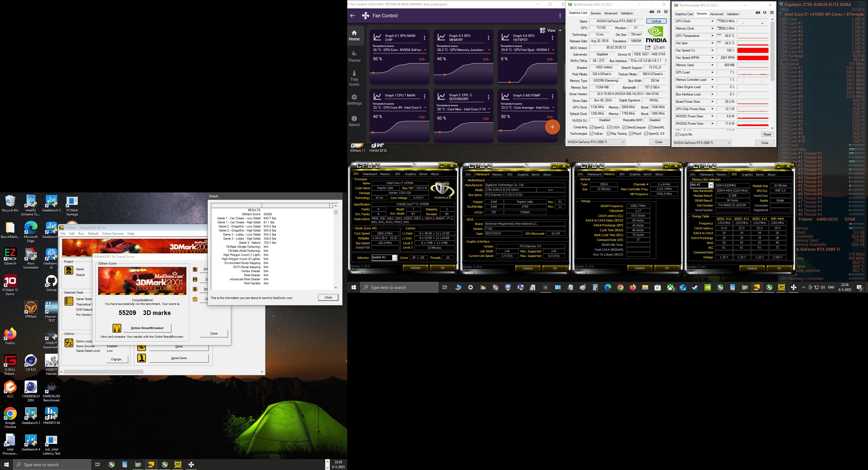Viewport: 868px width, 470px height.
Task: Click the Lookup button in GPU-Z
Action: [x=656, y=21]
